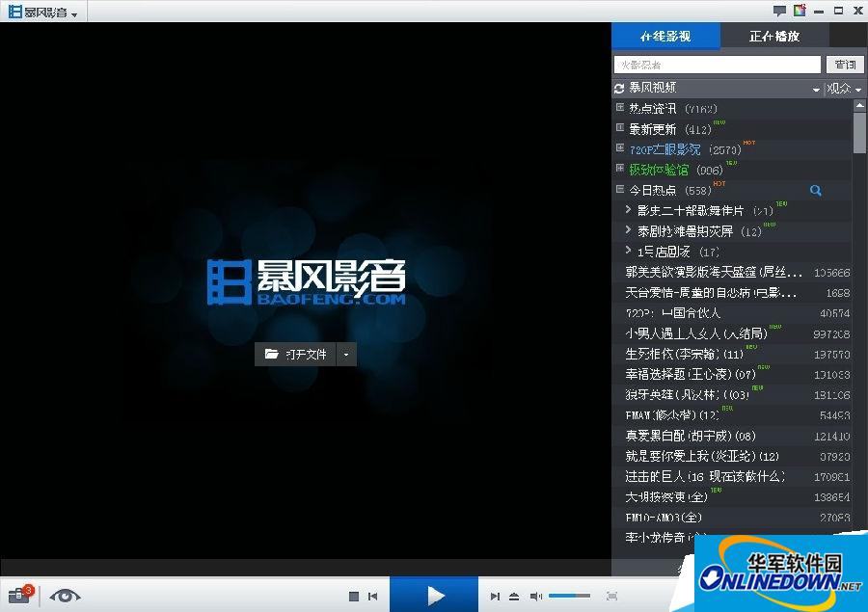The image size is (868, 612).
Task: Click the playlist vertical scrollbar thumb
Action: coord(859,132)
